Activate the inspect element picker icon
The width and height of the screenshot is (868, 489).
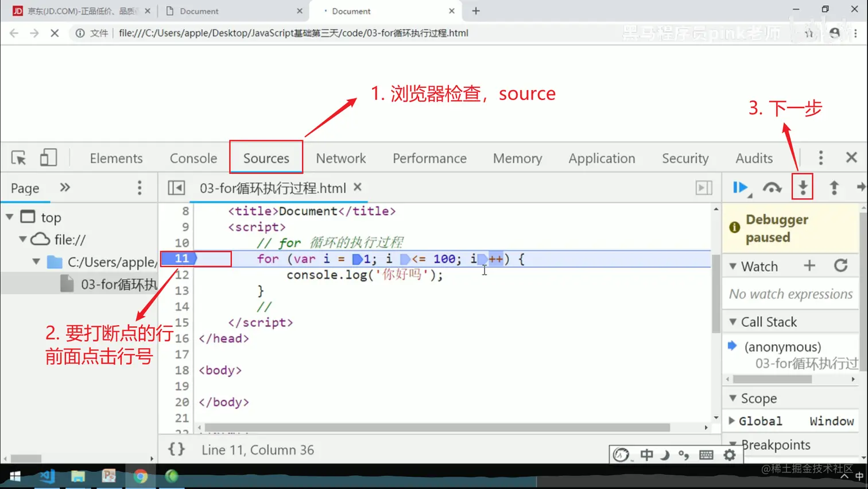(18, 157)
